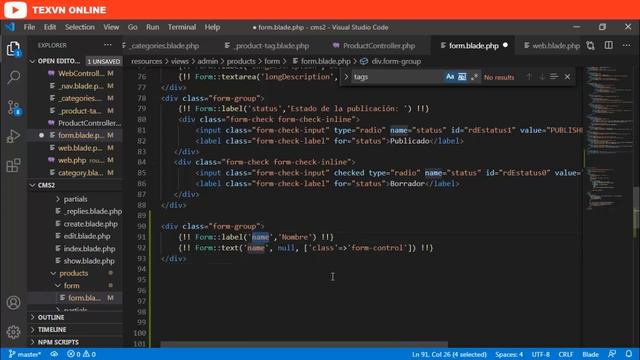Click the VS Code logo icon
The image size is (640, 360).
tap(10, 27)
